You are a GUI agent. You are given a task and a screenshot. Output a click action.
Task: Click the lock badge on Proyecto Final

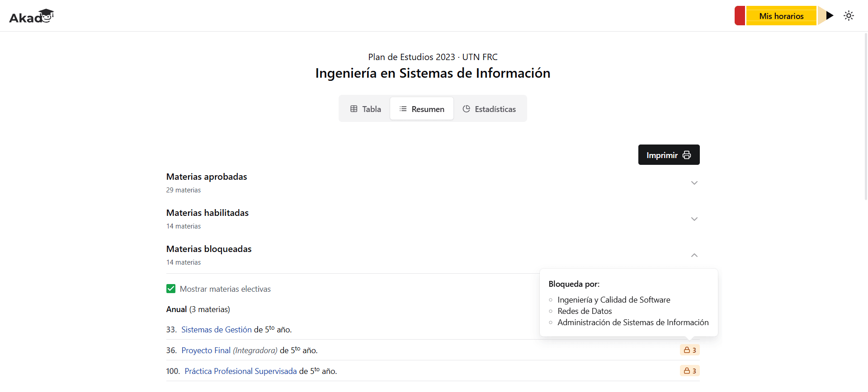point(690,350)
